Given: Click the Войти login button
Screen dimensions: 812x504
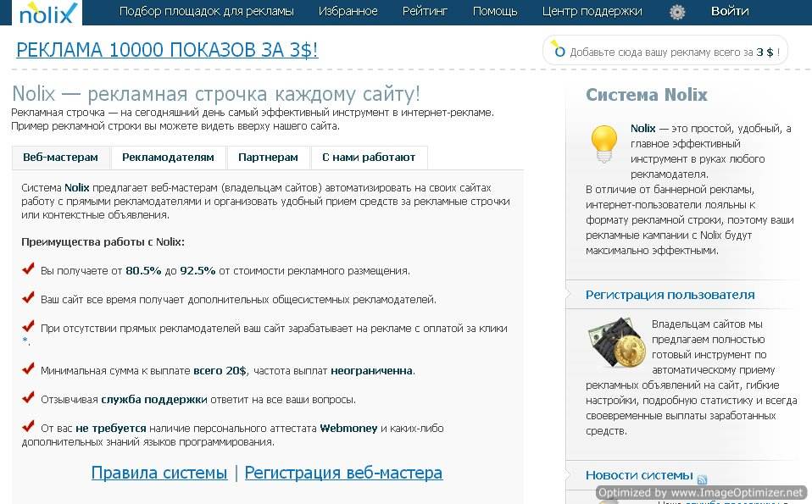Looking at the screenshot, I should point(730,11).
